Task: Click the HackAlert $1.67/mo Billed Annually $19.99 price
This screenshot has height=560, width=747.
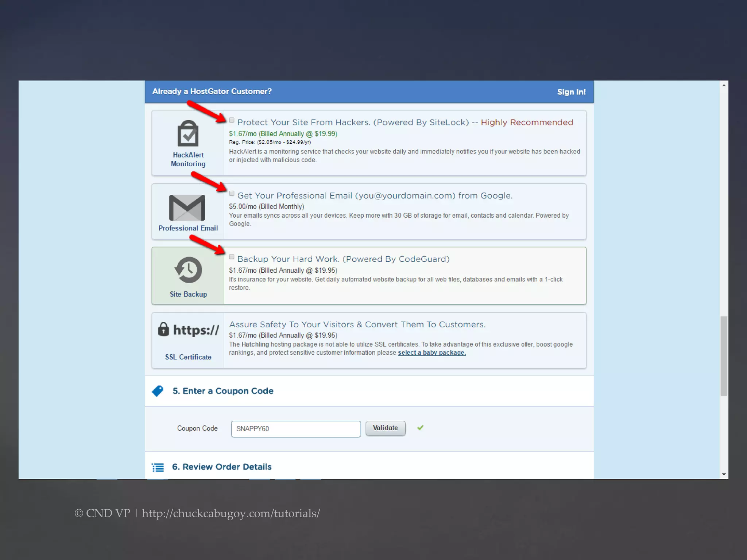Action: (283, 134)
